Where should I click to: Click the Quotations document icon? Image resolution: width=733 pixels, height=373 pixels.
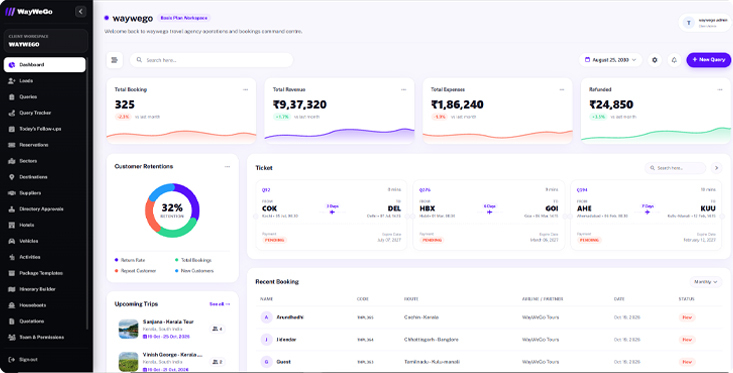tap(12, 321)
